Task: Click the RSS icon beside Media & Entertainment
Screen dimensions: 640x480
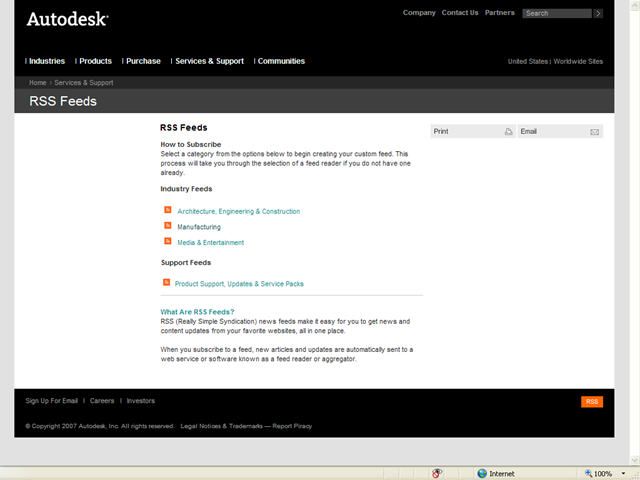Action: (168, 241)
